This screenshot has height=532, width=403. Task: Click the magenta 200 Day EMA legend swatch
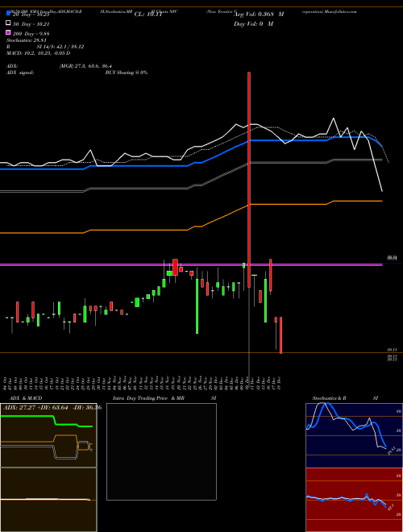(x=8, y=32)
